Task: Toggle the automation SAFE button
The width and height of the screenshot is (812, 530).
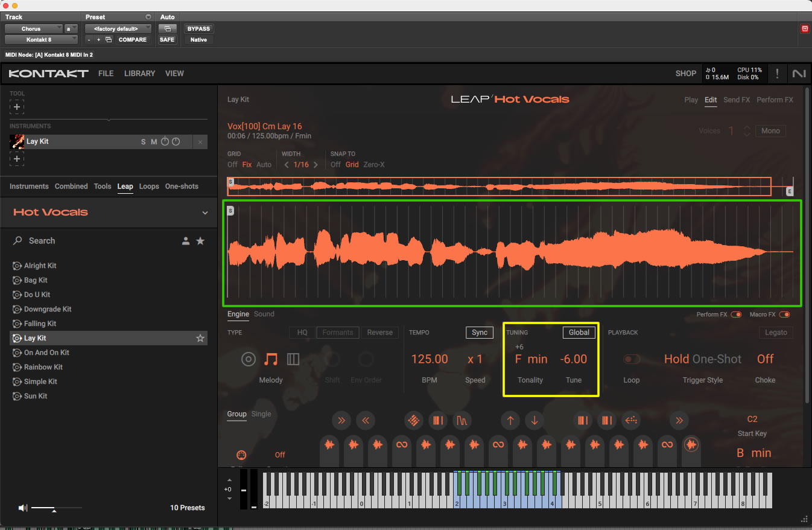Action: (x=167, y=40)
